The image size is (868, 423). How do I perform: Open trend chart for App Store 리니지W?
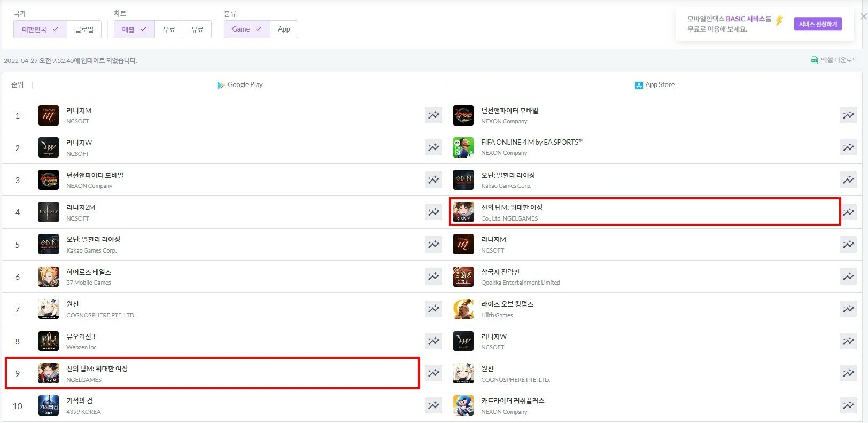point(848,341)
